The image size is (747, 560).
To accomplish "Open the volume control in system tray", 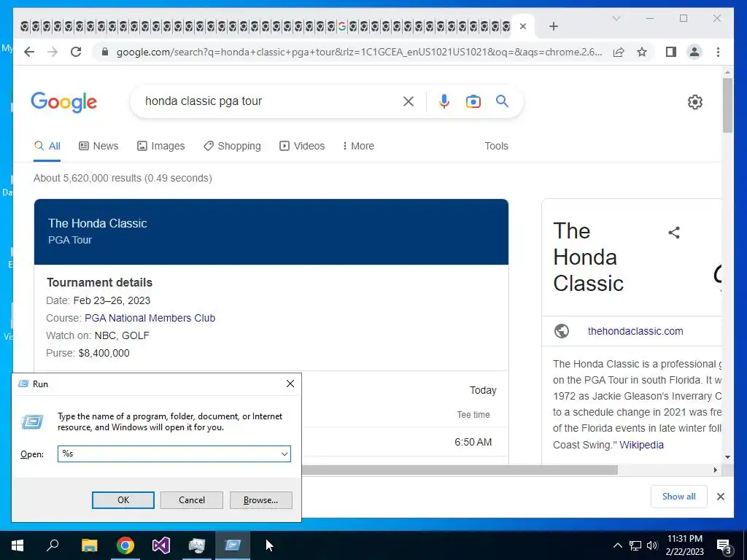I will coord(652,545).
